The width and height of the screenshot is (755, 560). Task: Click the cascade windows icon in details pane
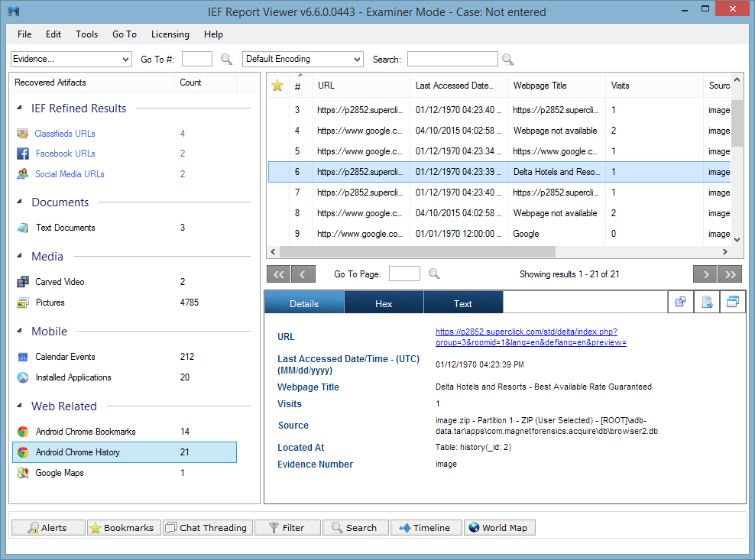coord(733,302)
